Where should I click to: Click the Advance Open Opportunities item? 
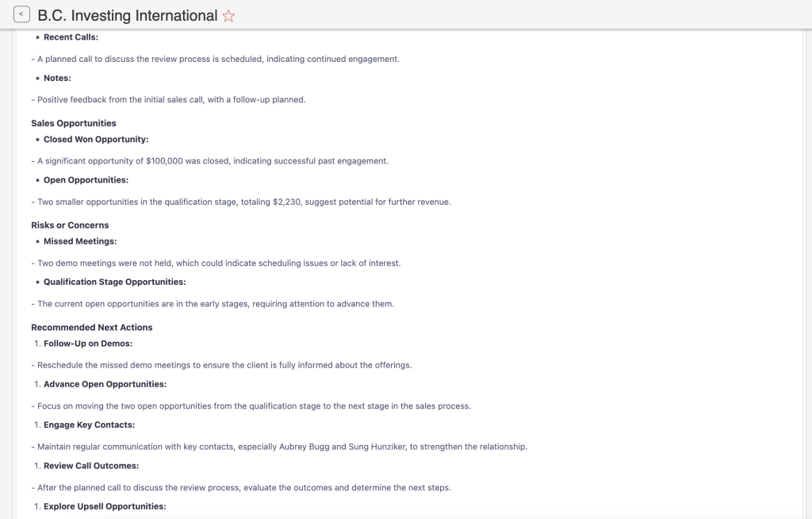coord(105,384)
